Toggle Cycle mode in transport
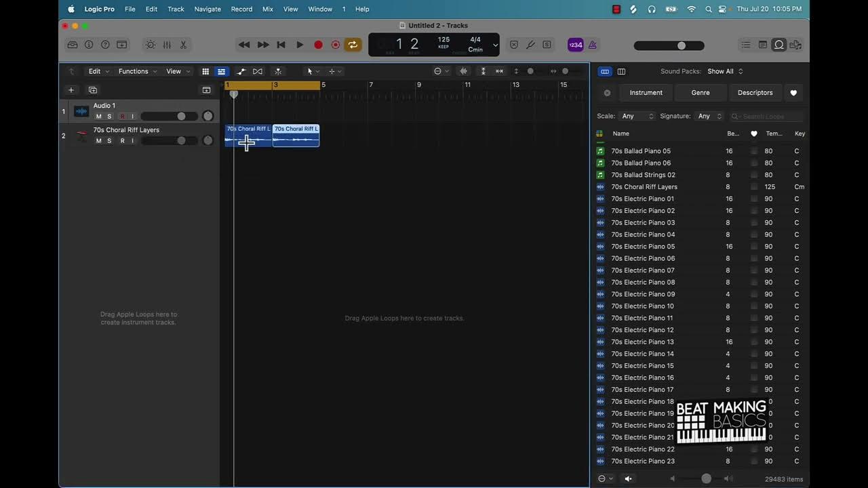Viewport: 868px width, 488px height. 353,45
